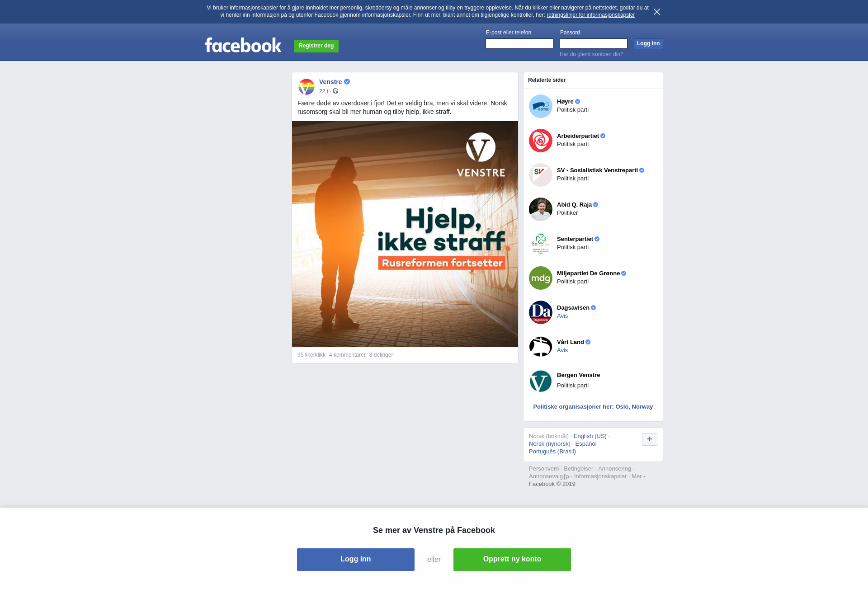View the 4 kommentarer
This screenshot has width=868, height=589.
click(x=347, y=355)
